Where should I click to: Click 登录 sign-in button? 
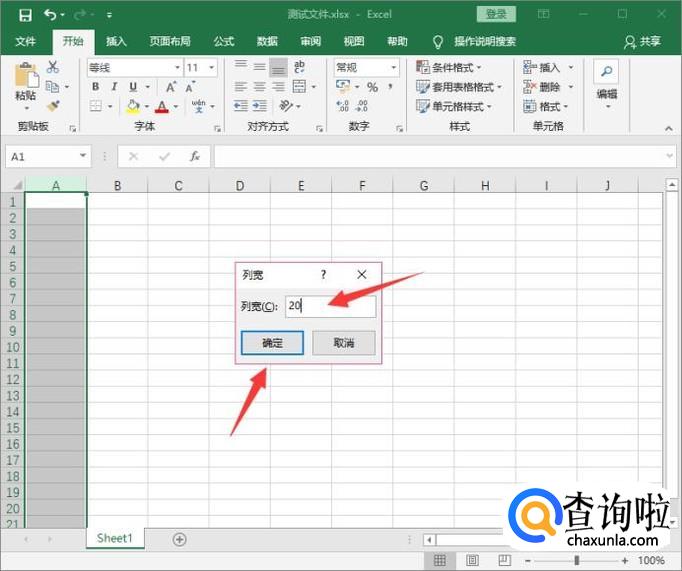pyautogui.click(x=496, y=14)
